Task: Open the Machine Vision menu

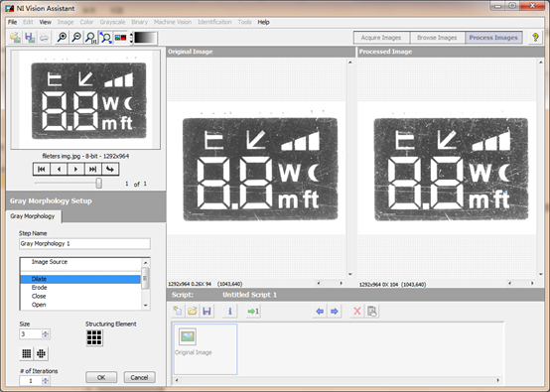Action: pyautogui.click(x=173, y=22)
